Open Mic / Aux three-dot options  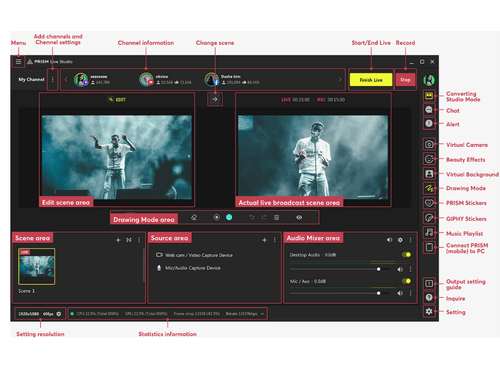[x=410, y=293]
